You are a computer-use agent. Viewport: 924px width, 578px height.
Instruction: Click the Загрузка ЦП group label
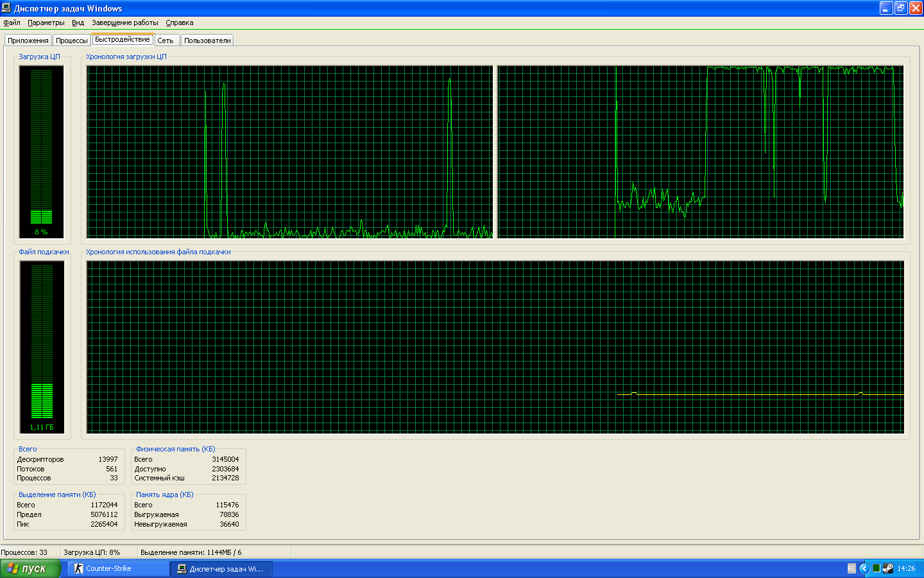39,57
